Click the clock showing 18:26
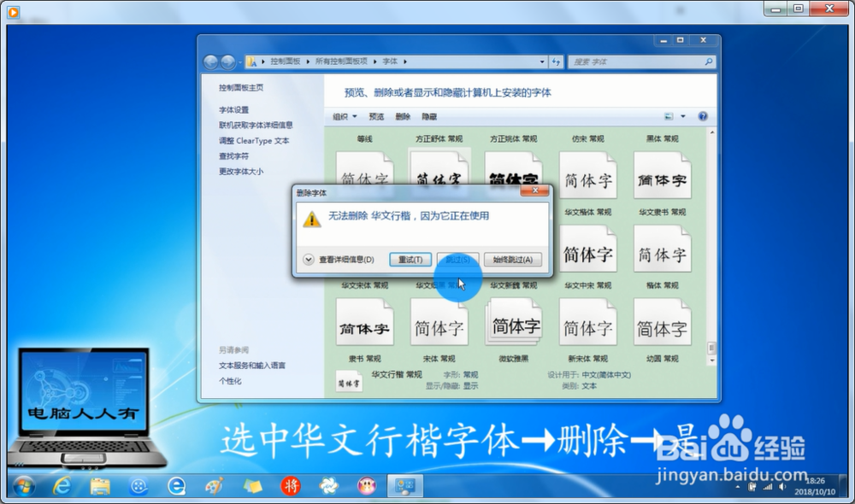855x504 pixels. 815,481
